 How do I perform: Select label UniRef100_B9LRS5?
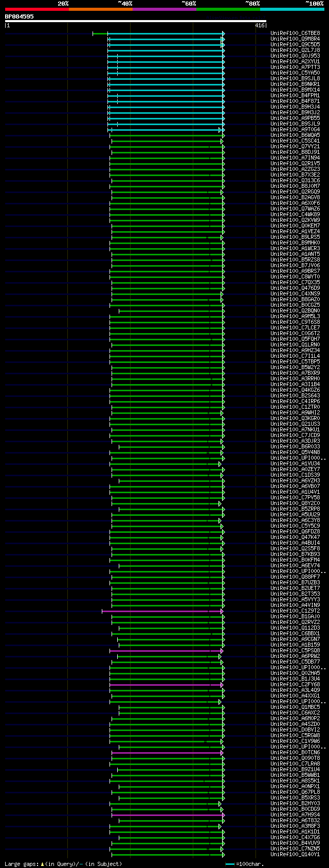[295, 237]
